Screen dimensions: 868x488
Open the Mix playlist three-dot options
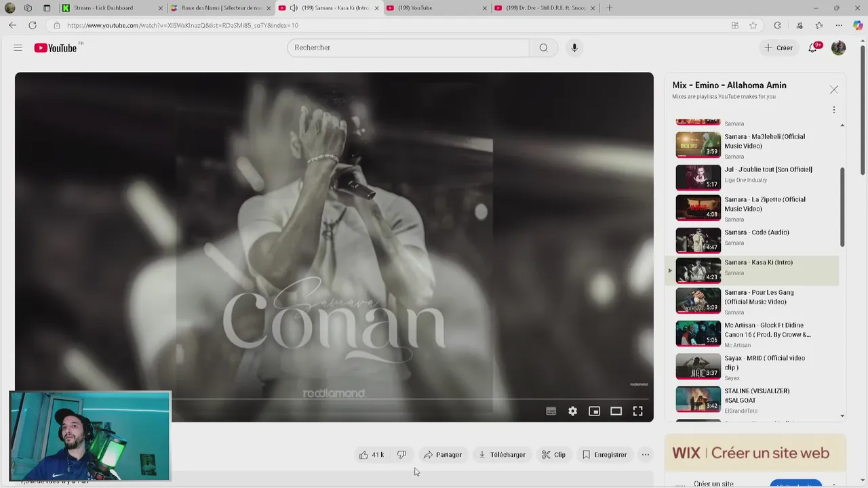click(x=834, y=110)
